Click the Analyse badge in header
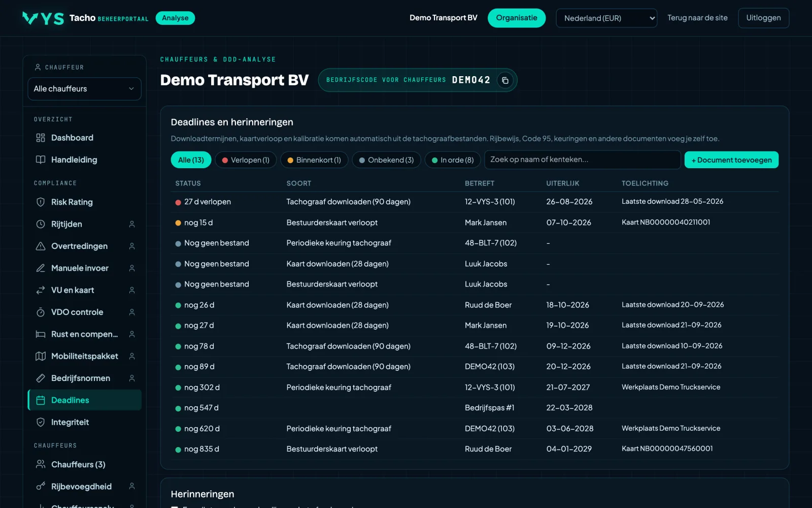Image resolution: width=812 pixels, height=508 pixels. 175,18
